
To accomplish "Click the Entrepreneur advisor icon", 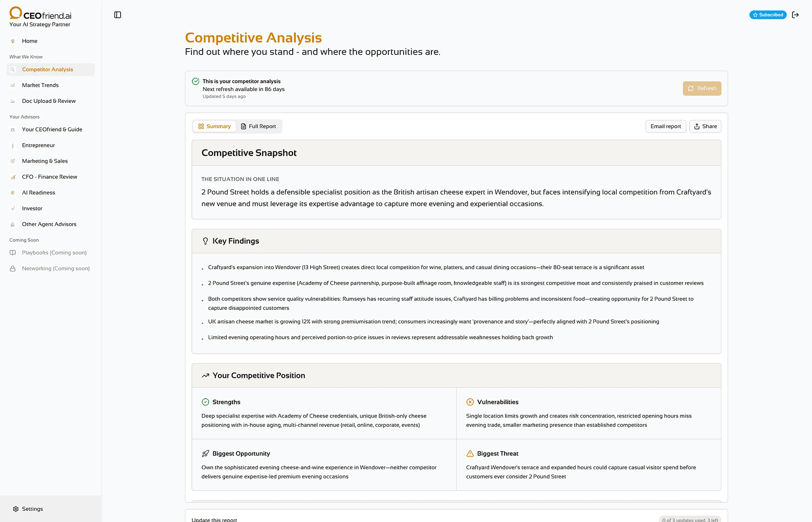I will pyautogui.click(x=13, y=145).
